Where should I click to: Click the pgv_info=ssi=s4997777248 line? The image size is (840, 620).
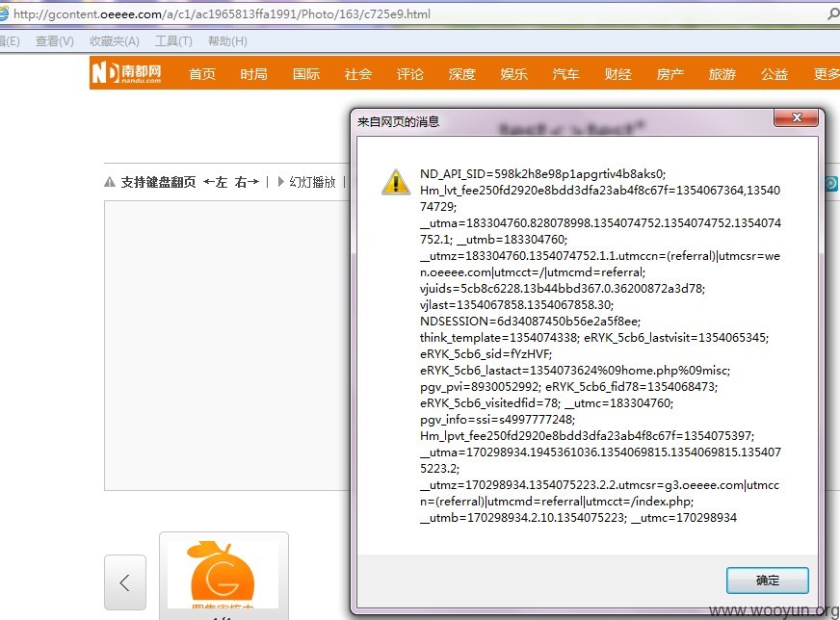tap(497, 419)
